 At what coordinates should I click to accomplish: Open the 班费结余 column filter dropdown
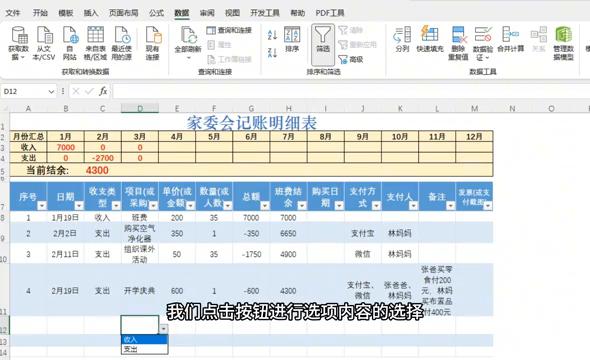(x=302, y=205)
